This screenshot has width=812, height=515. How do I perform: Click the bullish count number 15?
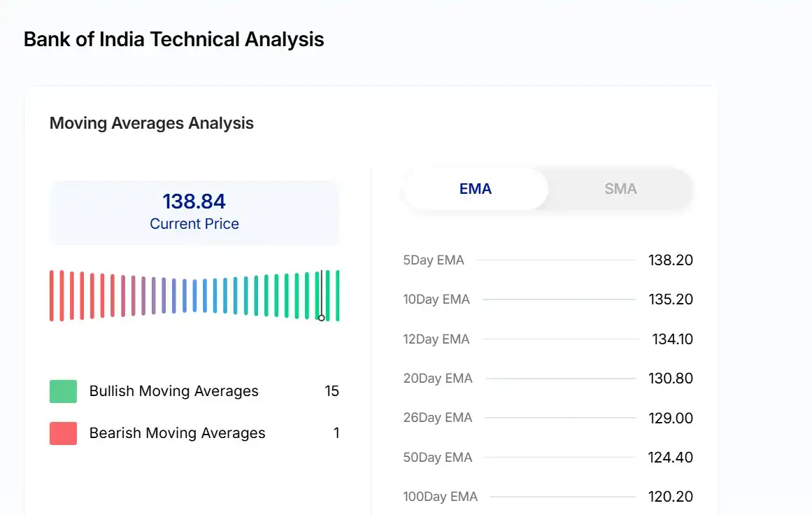(x=332, y=391)
